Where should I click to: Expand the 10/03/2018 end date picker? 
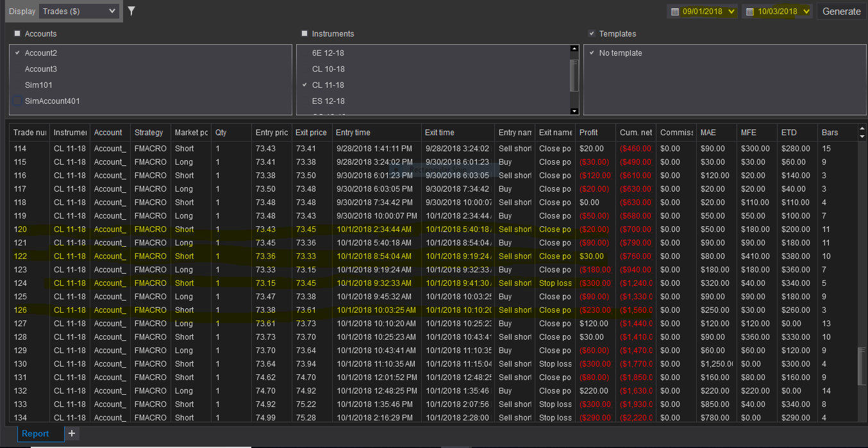pos(806,12)
